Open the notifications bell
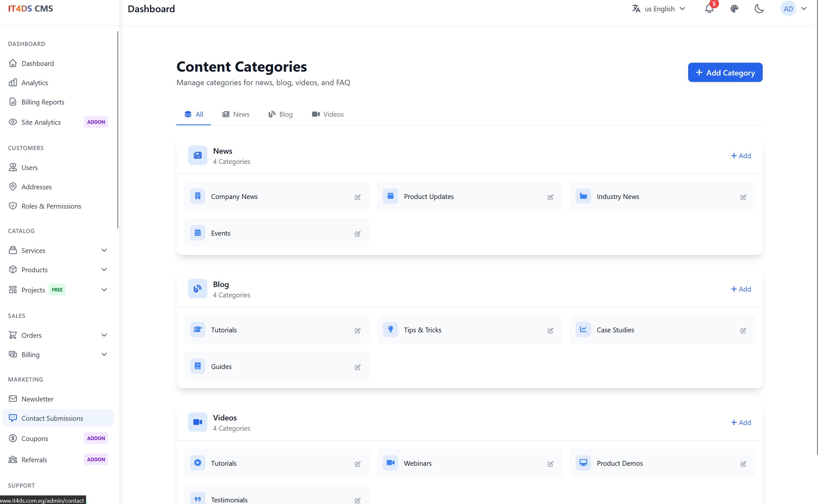 coord(709,9)
